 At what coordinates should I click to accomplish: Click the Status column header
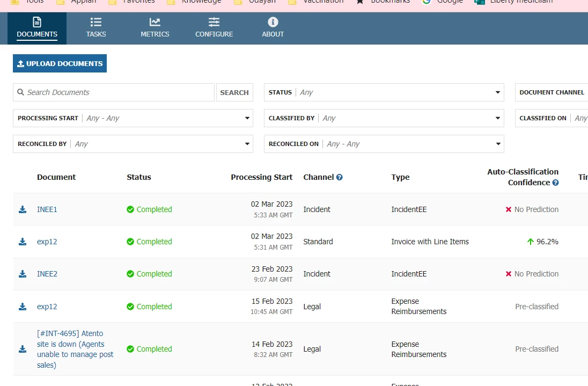click(139, 177)
